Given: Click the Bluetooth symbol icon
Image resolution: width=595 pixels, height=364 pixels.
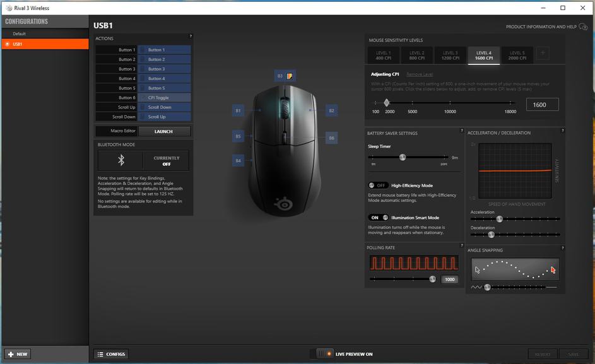Looking at the screenshot, I should [121, 161].
